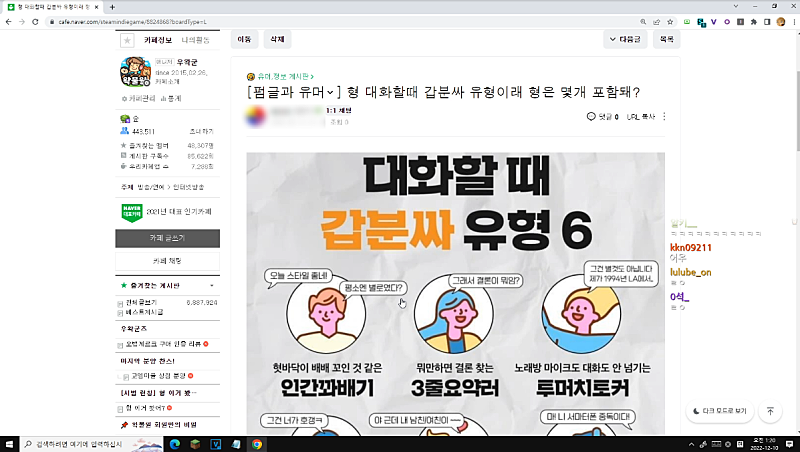Collapse the 즐겨찾는 게시판 section arrow
This screenshot has width=800, height=452.
[x=212, y=286]
